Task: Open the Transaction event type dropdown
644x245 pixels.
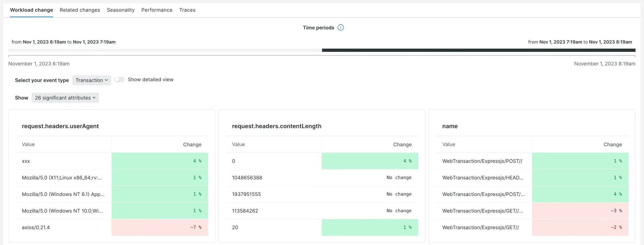Action: coord(92,80)
